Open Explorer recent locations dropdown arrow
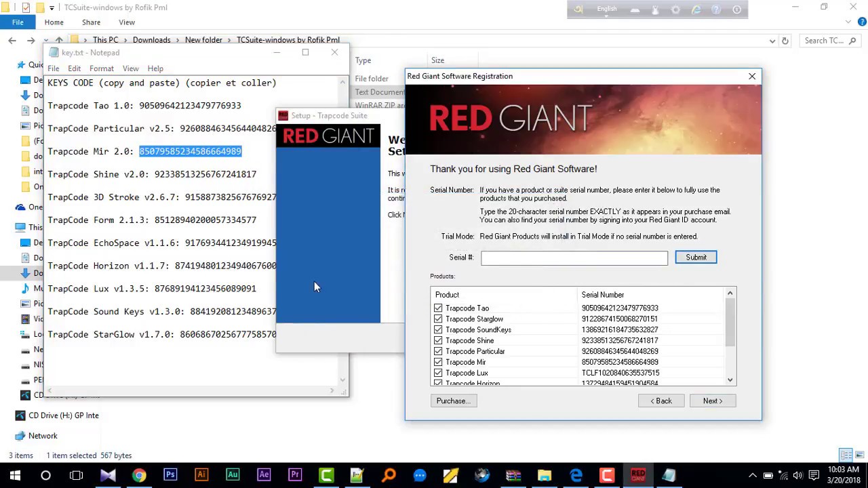This screenshot has height=488, width=868. click(x=46, y=41)
